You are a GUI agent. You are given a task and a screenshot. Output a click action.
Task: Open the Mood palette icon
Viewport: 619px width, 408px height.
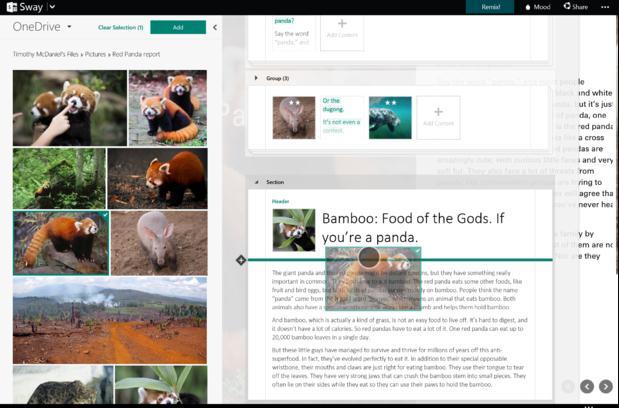click(528, 7)
